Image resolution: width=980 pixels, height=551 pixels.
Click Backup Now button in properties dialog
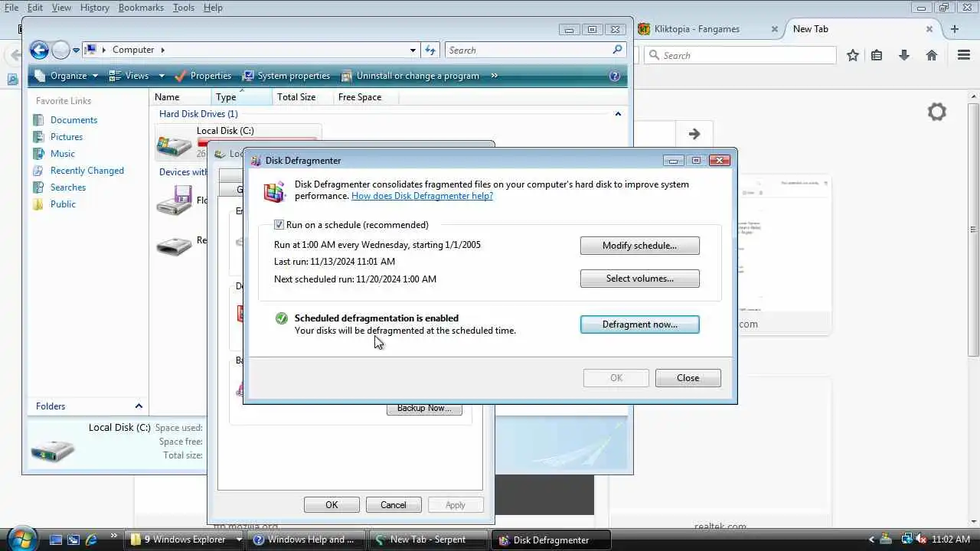coord(424,409)
